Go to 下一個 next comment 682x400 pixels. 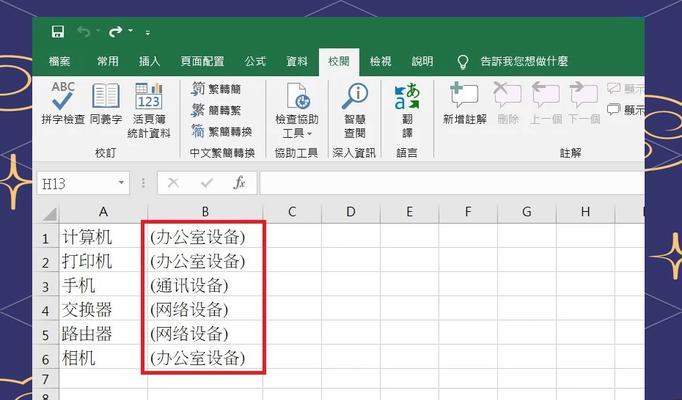[x=584, y=103]
